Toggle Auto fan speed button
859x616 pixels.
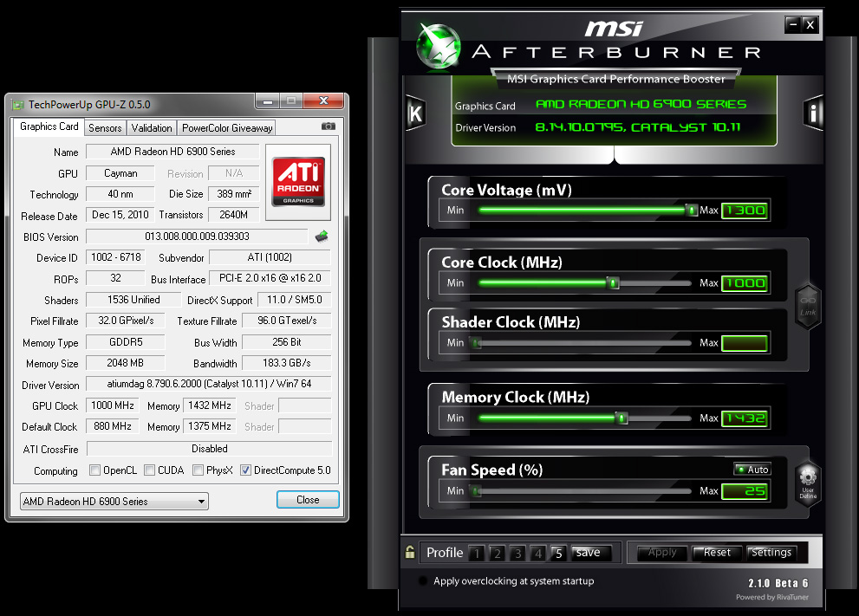click(752, 470)
